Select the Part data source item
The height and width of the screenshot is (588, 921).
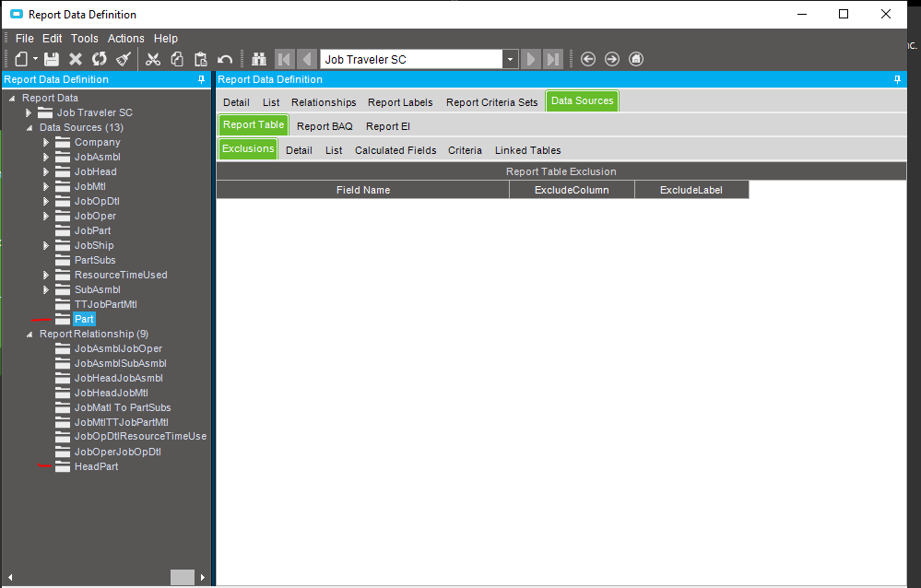point(84,319)
